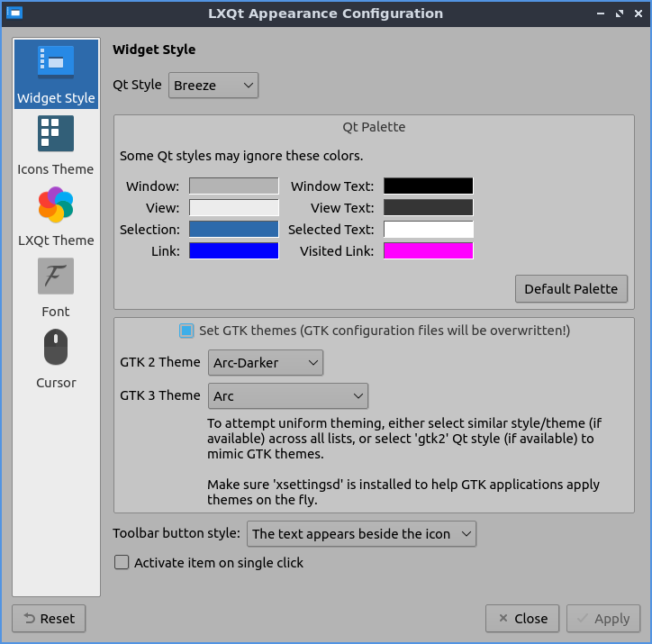Viewport: 652px width, 644px height.
Task: Open the GTK 2 Theme Arc-Darker dropdown
Action: pos(266,363)
